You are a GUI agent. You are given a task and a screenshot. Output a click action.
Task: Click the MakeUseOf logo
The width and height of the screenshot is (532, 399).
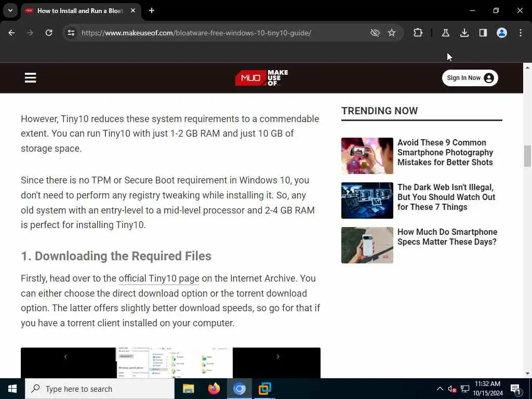(x=262, y=78)
